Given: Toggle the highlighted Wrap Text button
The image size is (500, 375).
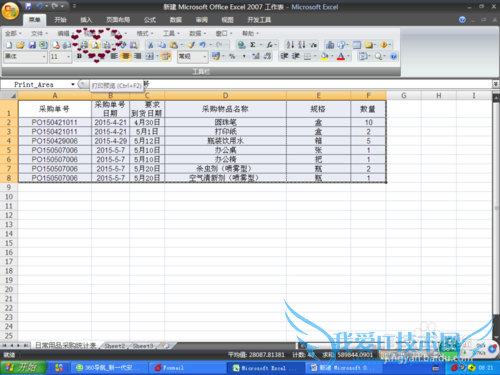Looking at the screenshot, I should point(166,56).
